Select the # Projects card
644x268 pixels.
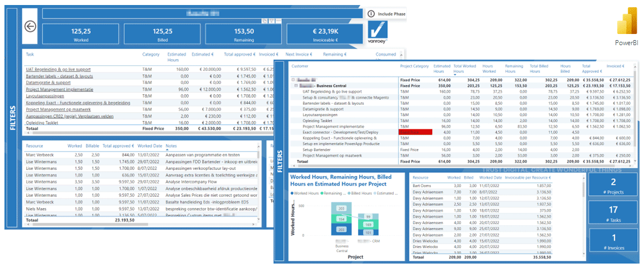pyautogui.click(x=613, y=185)
